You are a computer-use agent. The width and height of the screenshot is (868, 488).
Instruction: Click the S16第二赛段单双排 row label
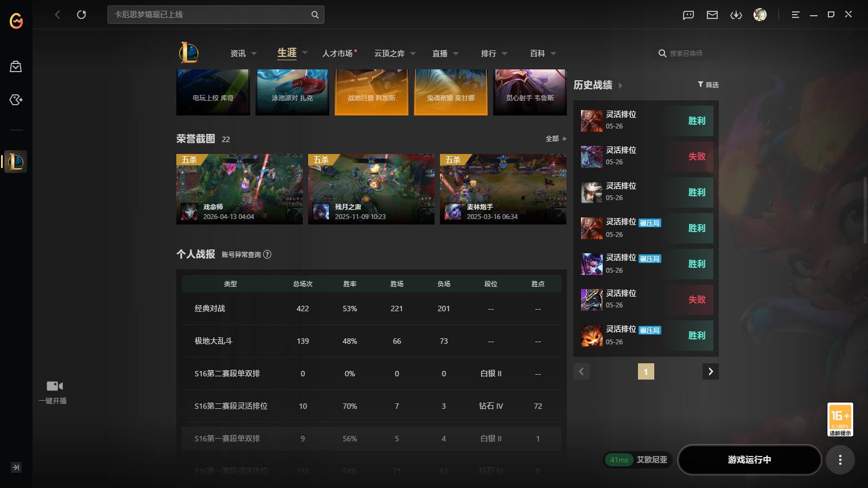coord(227,374)
